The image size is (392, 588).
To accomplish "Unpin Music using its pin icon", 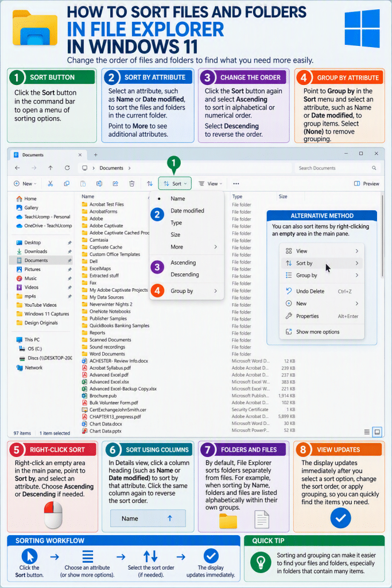I will coord(69,279).
